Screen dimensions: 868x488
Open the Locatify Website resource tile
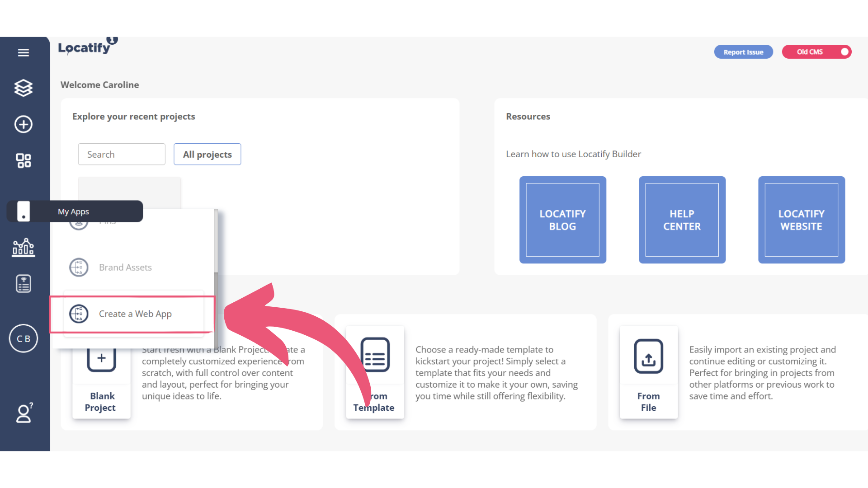coord(802,220)
